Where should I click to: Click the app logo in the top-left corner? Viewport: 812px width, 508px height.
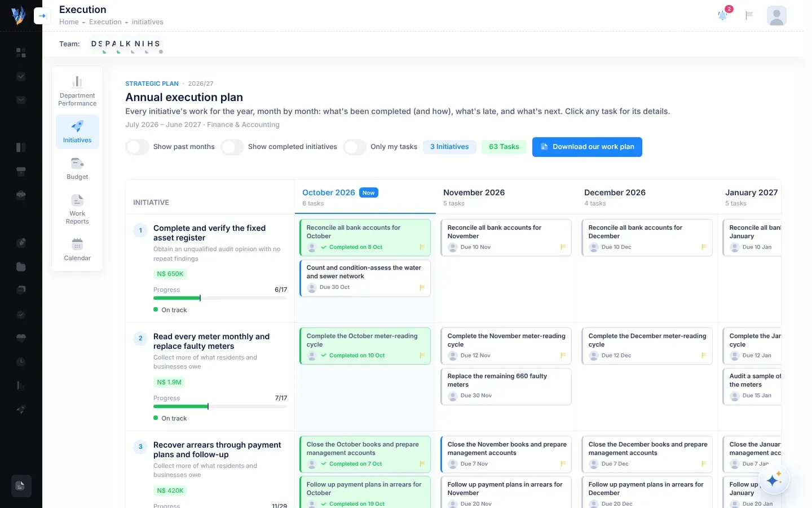(19, 15)
